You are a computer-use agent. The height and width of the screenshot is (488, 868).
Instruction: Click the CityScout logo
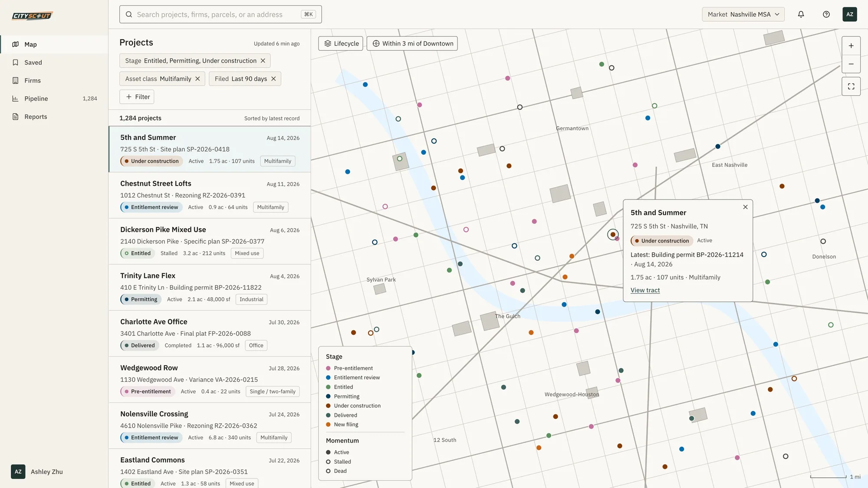coord(32,16)
